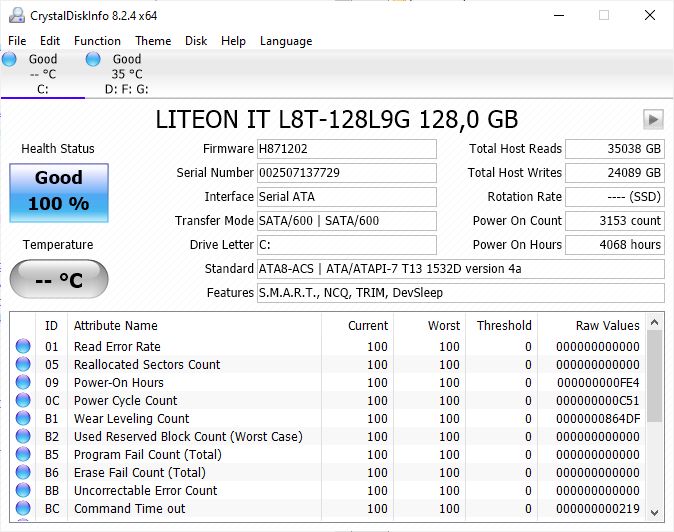674x532 pixels.
Task: Click the Serial Number field
Action: coord(346,173)
